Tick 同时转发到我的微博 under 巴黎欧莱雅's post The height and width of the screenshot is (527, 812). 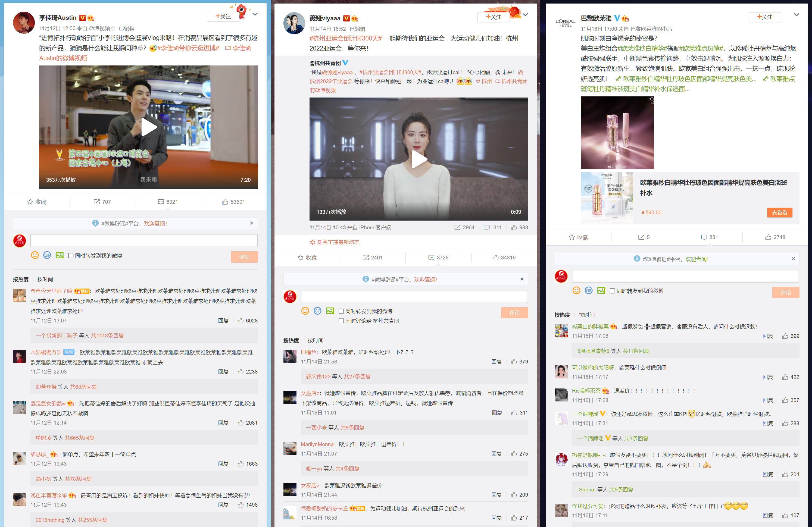(612, 291)
